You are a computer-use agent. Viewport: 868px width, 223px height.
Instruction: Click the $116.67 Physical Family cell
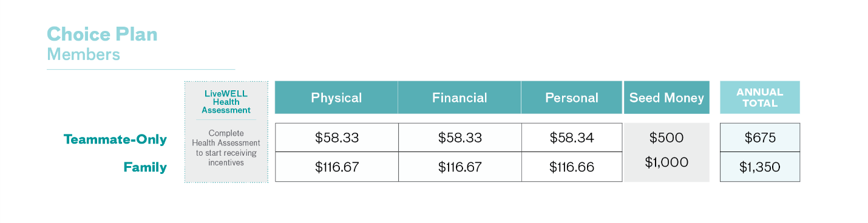(x=337, y=167)
